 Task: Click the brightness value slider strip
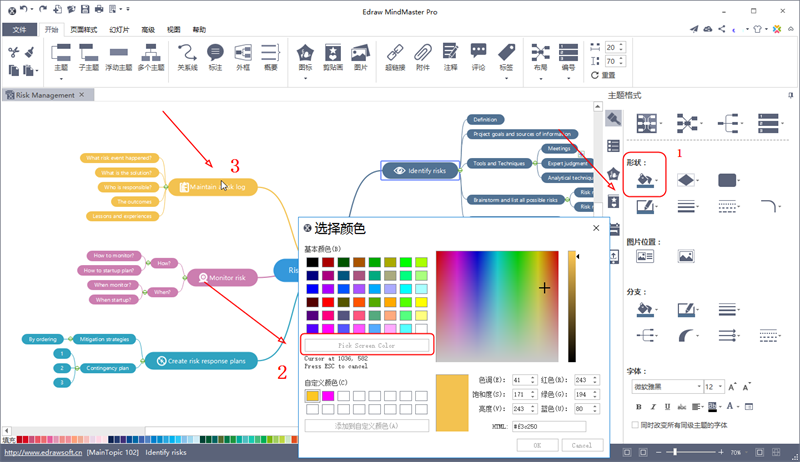[572, 306]
